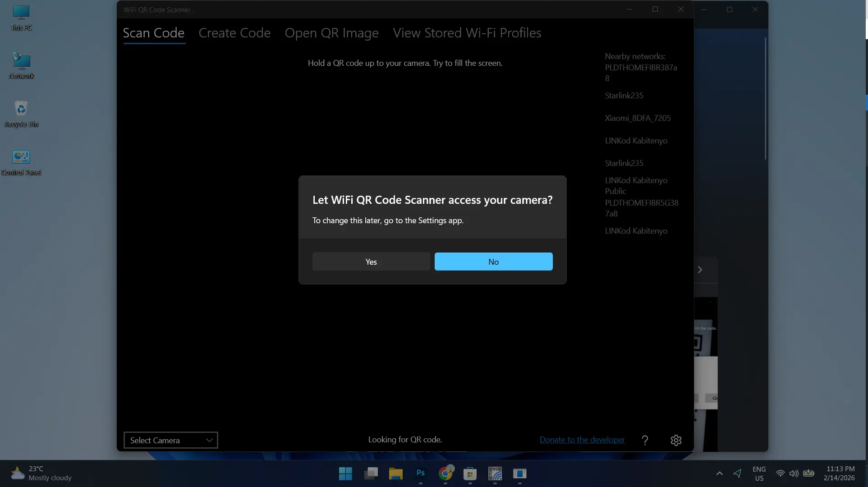Open Photoshop from the taskbar
The width and height of the screenshot is (868, 487).
pos(420,474)
